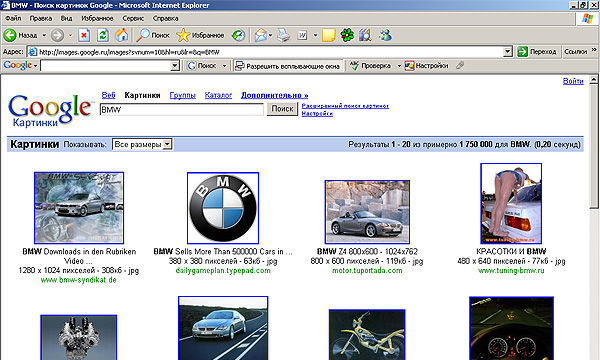Open Google toolbar Настройки options
This screenshot has width=600, height=360.
pos(426,66)
